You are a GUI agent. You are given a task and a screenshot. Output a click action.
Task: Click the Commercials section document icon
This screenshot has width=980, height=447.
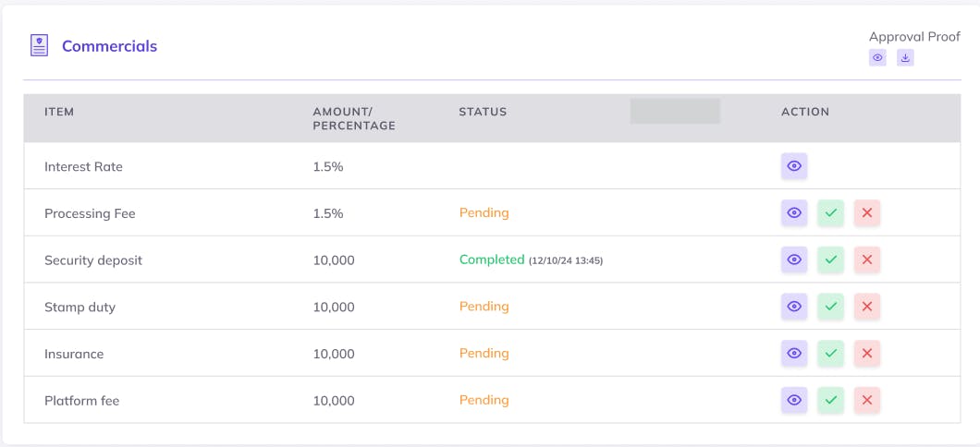point(39,46)
